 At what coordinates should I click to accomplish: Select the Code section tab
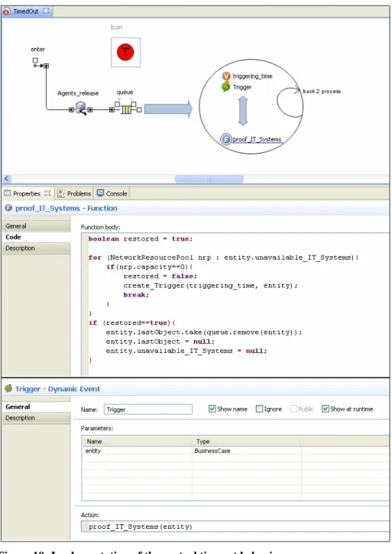(x=36, y=237)
